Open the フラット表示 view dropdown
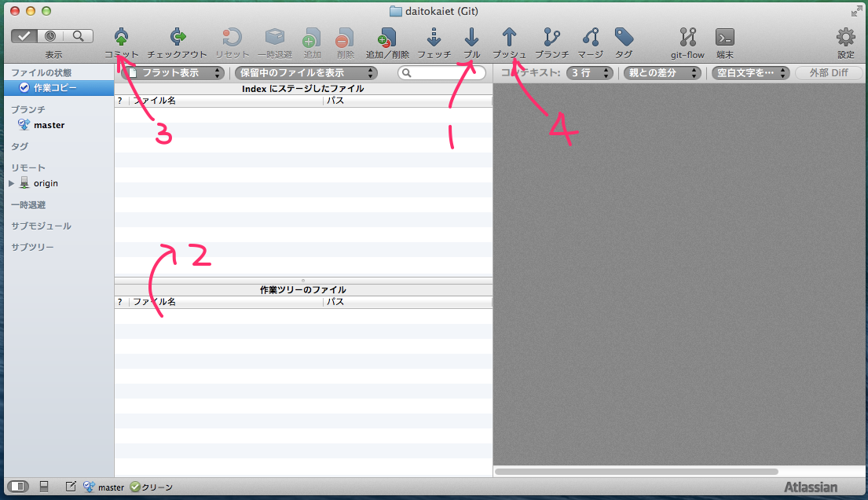Screen dimensions: 868x500 point(173,72)
